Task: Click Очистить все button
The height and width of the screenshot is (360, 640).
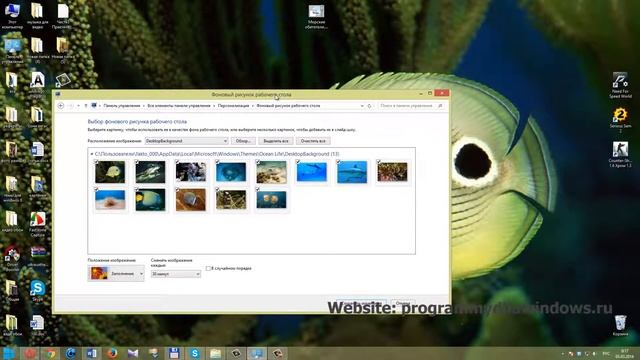Action: pyautogui.click(x=313, y=141)
